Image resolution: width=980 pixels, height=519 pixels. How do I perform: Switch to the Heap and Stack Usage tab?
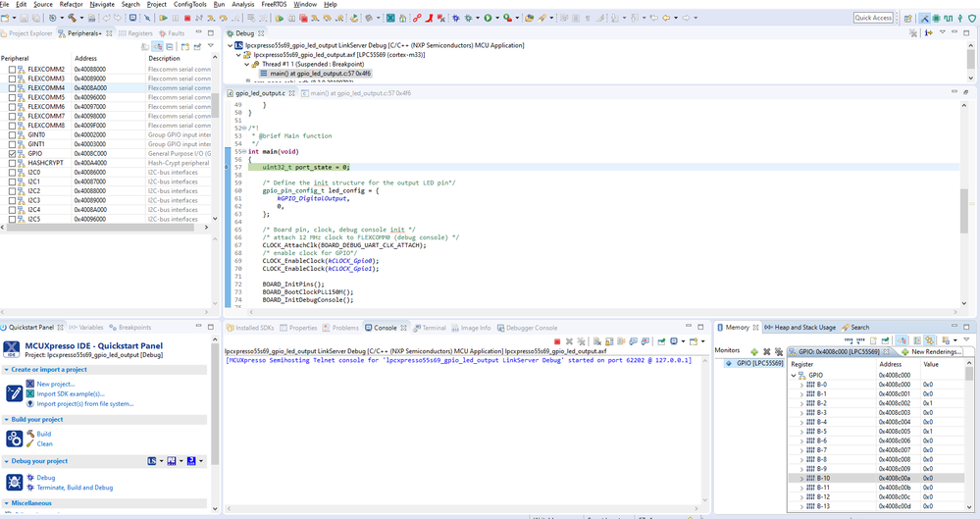coord(799,327)
